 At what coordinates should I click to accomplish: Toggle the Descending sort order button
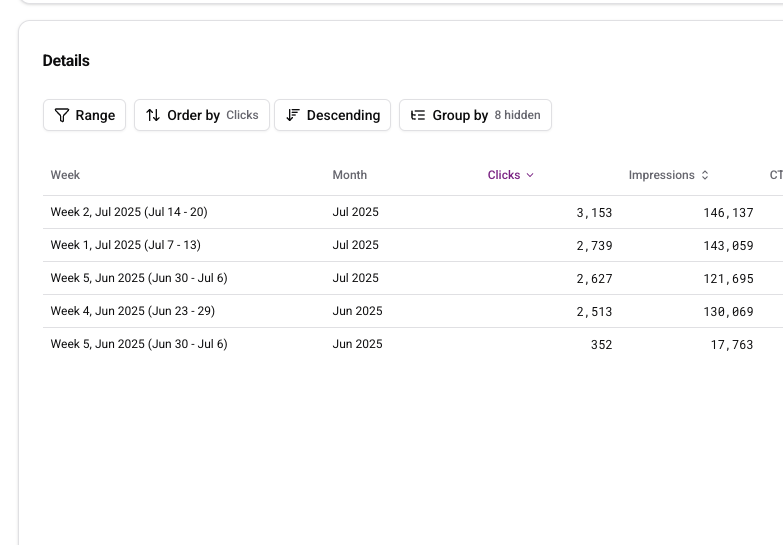pyautogui.click(x=333, y=115)
